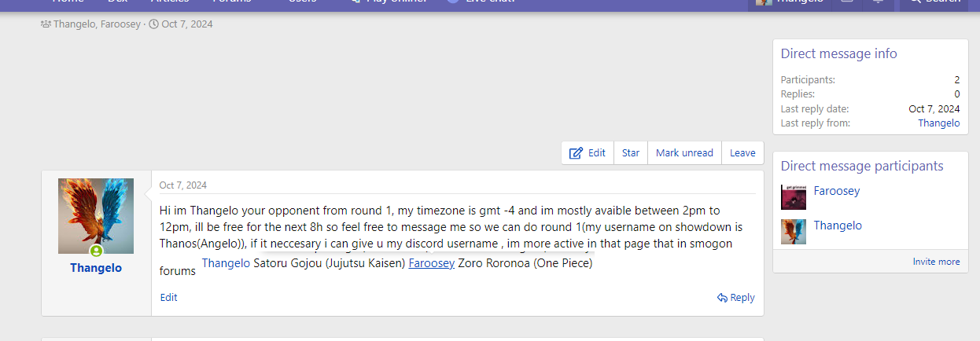Viewport: 980px width, 341px height.
Task: Click the green online status indicator icon
Action: click(x=96, y=251)
